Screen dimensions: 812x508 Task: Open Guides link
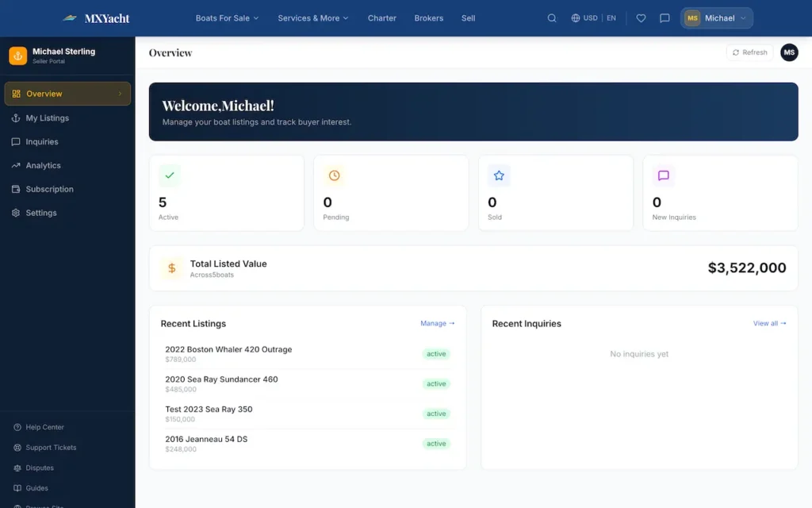tap(36, 488)
